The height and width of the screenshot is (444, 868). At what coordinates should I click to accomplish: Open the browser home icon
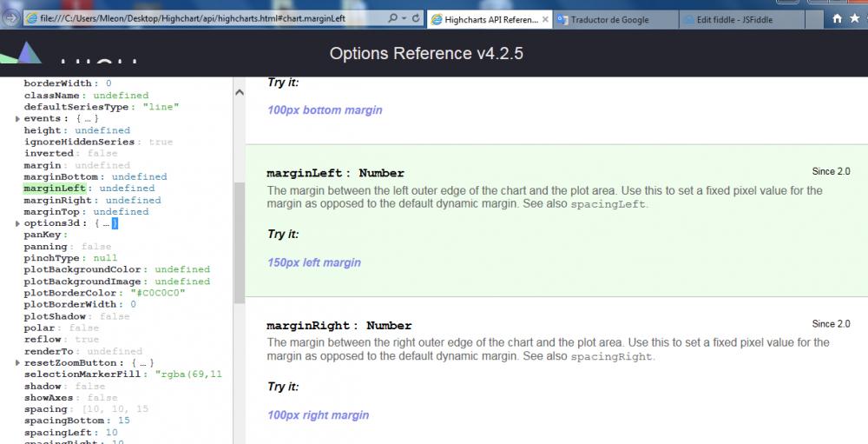click(x=837, y=19)
